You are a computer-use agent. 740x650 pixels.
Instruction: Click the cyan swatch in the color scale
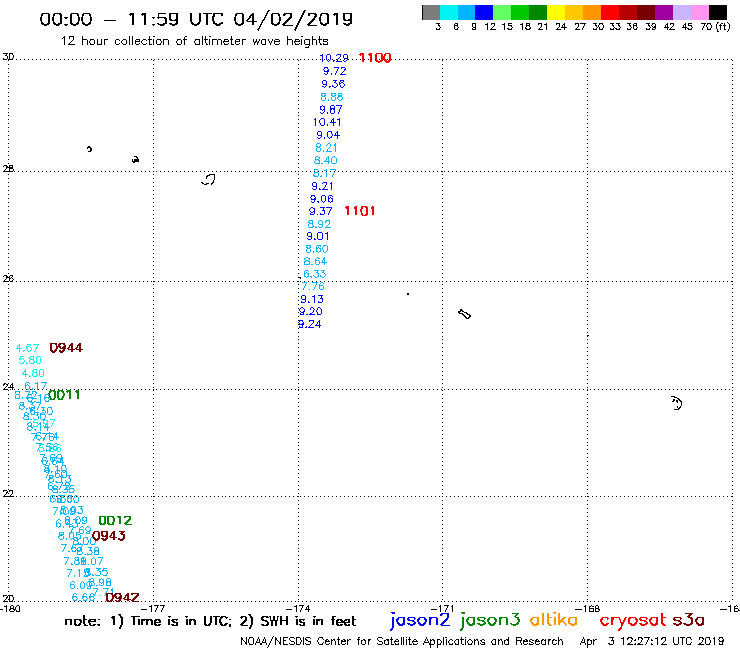pyautogui.click(x=449, y=12)
